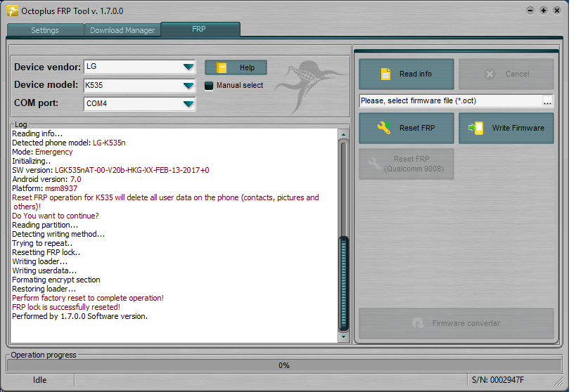Click 'FRP lock is successfully reseted!' log line
The width and height of the screenshot is (576, 392).
(x=66, y=307)
